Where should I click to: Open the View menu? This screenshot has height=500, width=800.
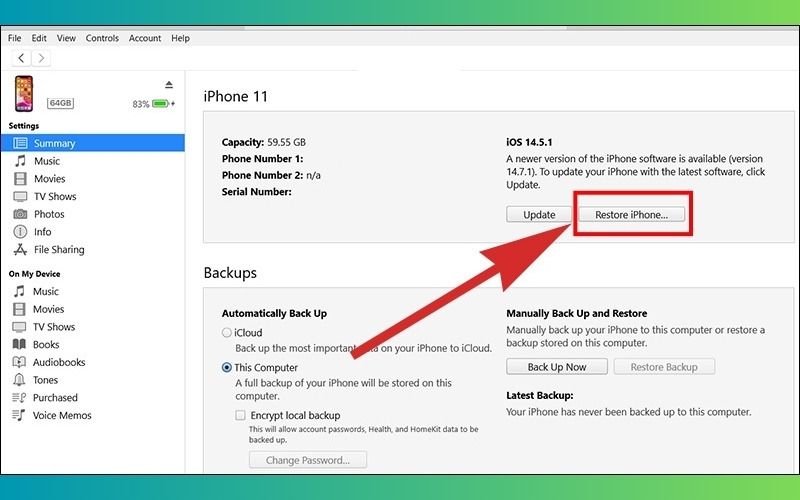point(66,38)
